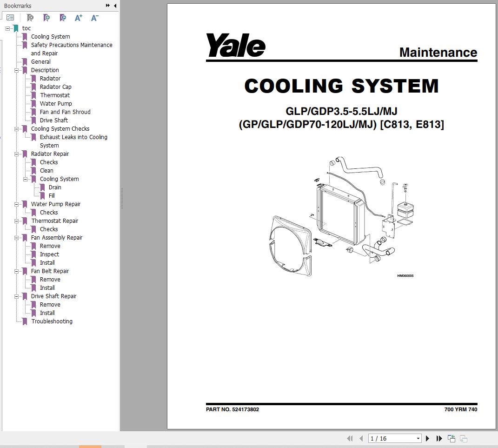Screen dimensions: 498x448
Task: Select Fan and Fan Shroud bookmark
Action: 65,112
